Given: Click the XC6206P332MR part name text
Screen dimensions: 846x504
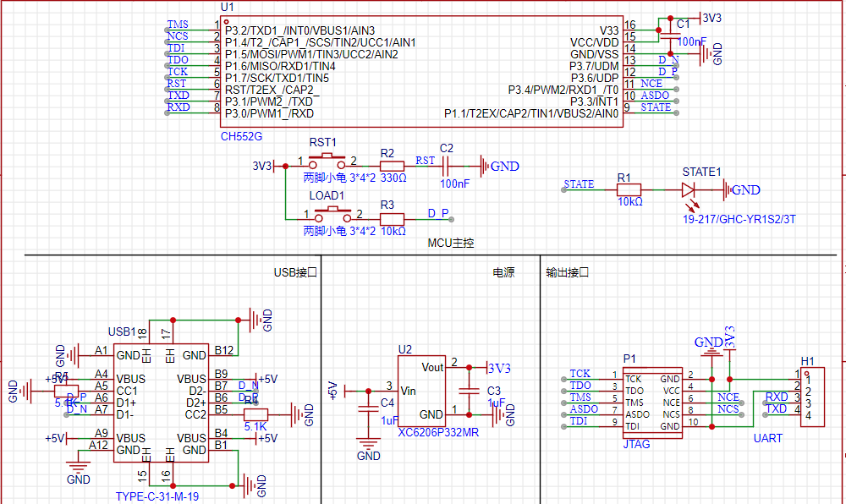Looking at the screenshot, I should 437,431.
